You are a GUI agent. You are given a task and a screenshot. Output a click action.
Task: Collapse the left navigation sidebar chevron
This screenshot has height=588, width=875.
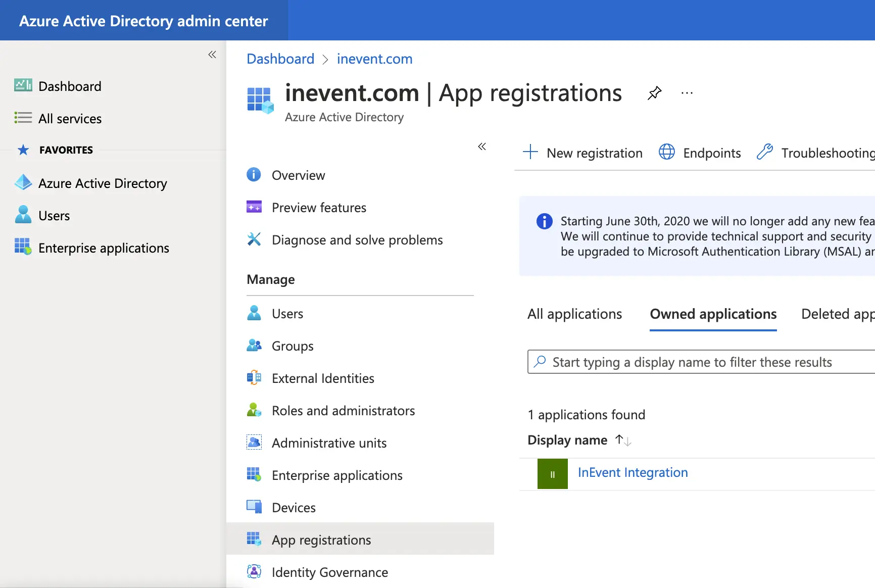[212, 55]
